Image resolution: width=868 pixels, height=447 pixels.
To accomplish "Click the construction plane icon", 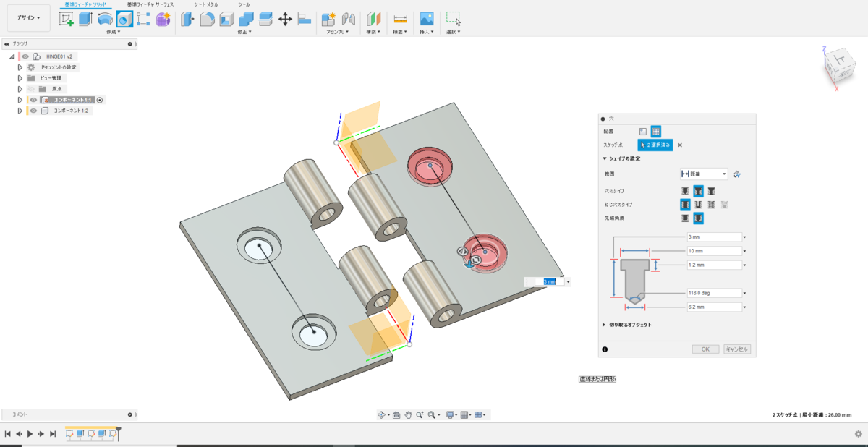I will coord(373,20).
